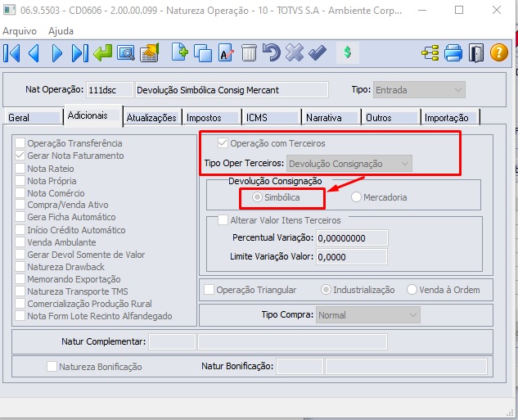Check Memorando Exportação checkbox
The image size is (518, 420).
(x=20, y=279)
